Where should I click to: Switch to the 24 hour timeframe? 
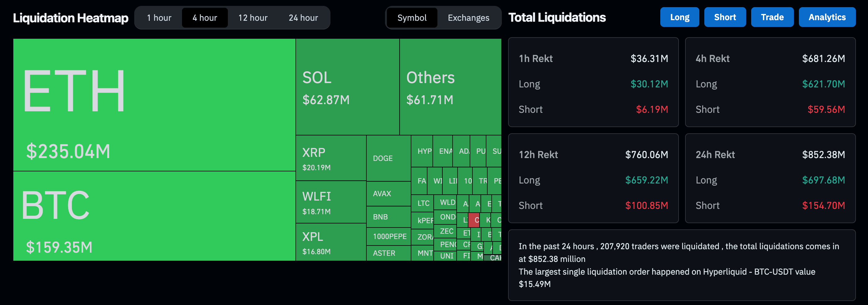click(x=302, y=18)
